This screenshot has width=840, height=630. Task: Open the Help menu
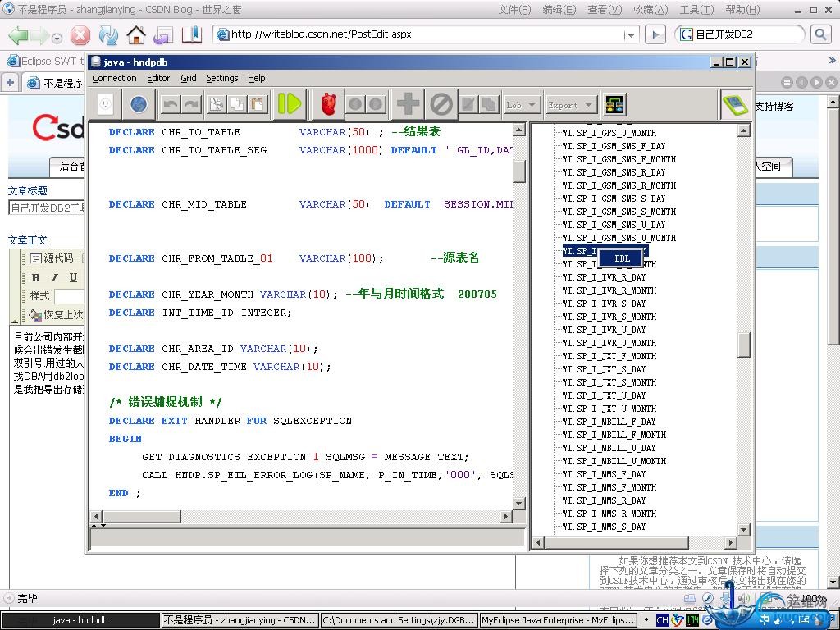[256, 78]
